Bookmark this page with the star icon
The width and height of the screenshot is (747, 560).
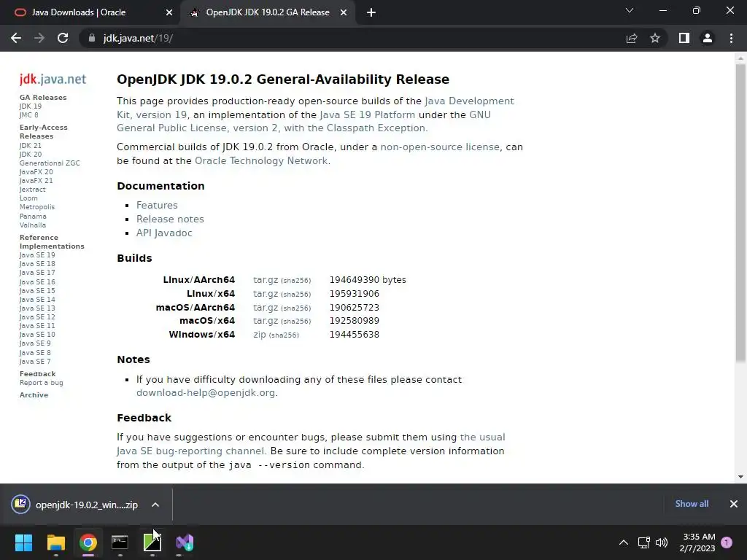[x=655, y=38]
